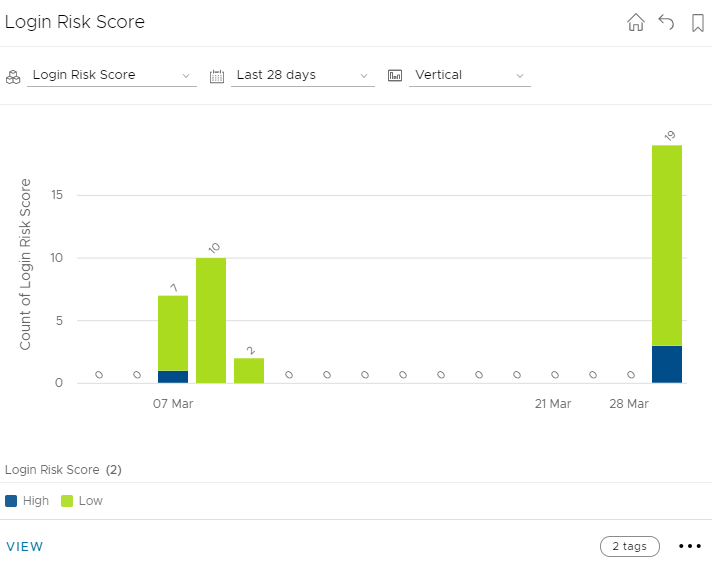The height and width of the screenshot is (568, 712).
Task: Click the grouping cubes icon beside Login Risk Score
Action: [13, 75]
